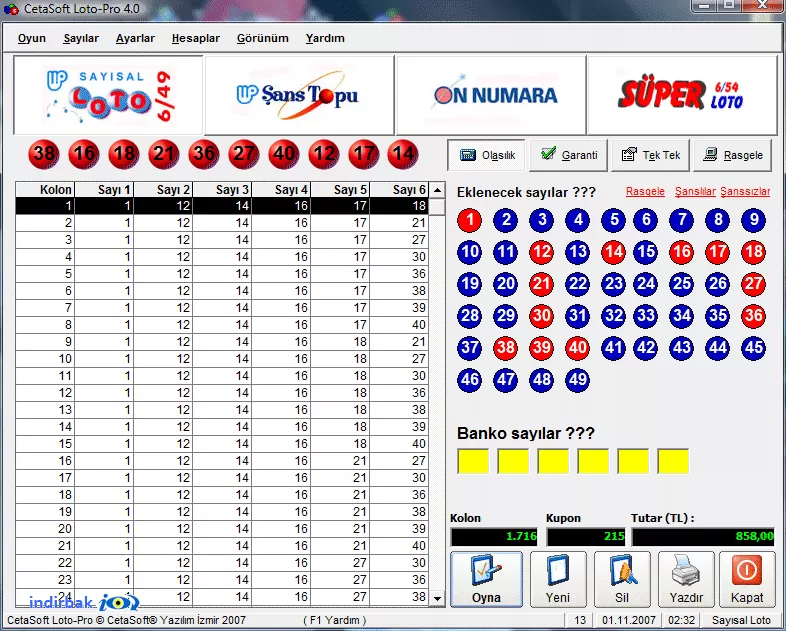Select blue number ball 44
This screenshot has width=786, height=631.
(717, 348)
